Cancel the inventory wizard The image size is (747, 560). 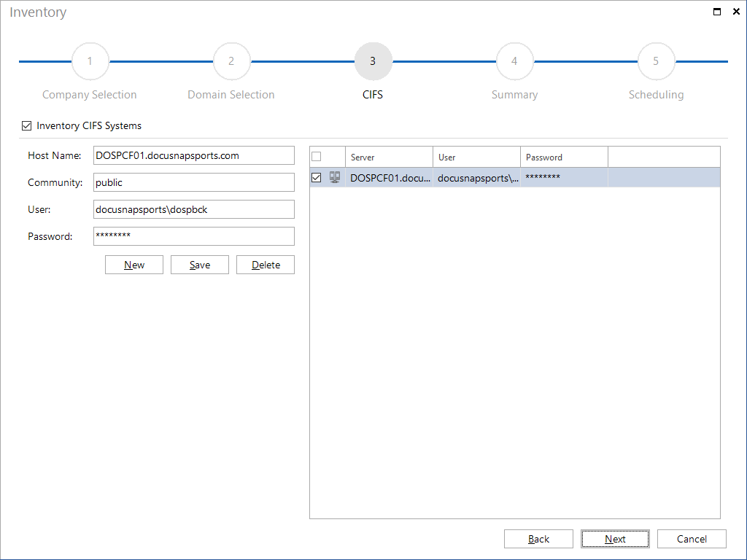click(692, 539)
